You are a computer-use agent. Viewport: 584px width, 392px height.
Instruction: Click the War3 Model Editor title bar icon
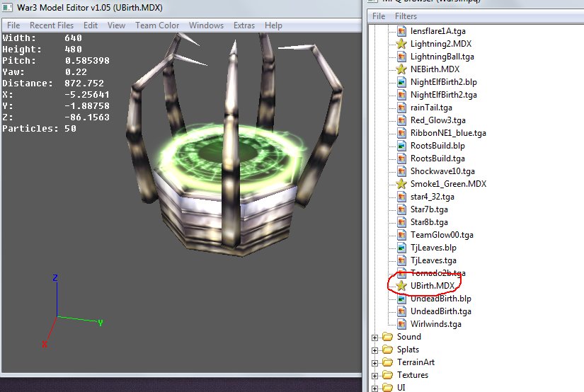click(8, 8)
